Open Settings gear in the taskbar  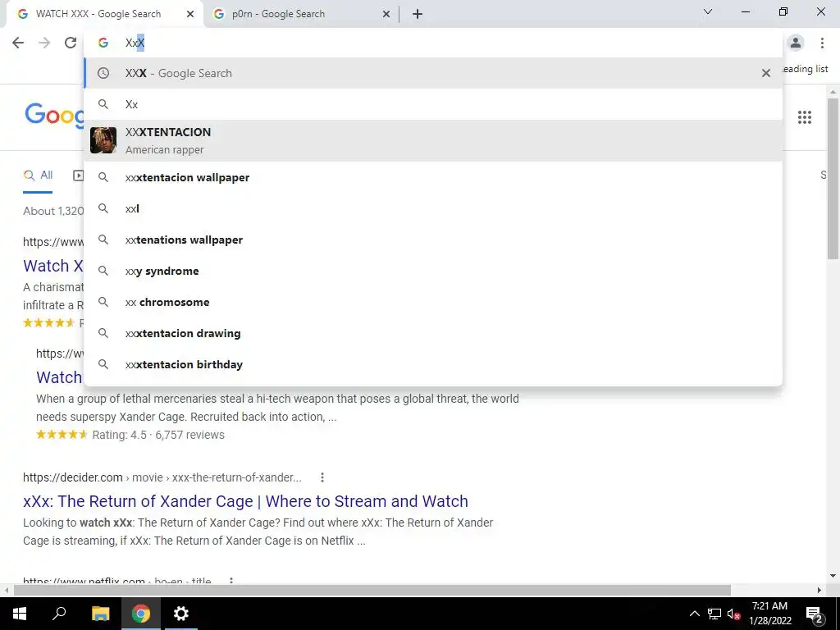tap(181, 614)
